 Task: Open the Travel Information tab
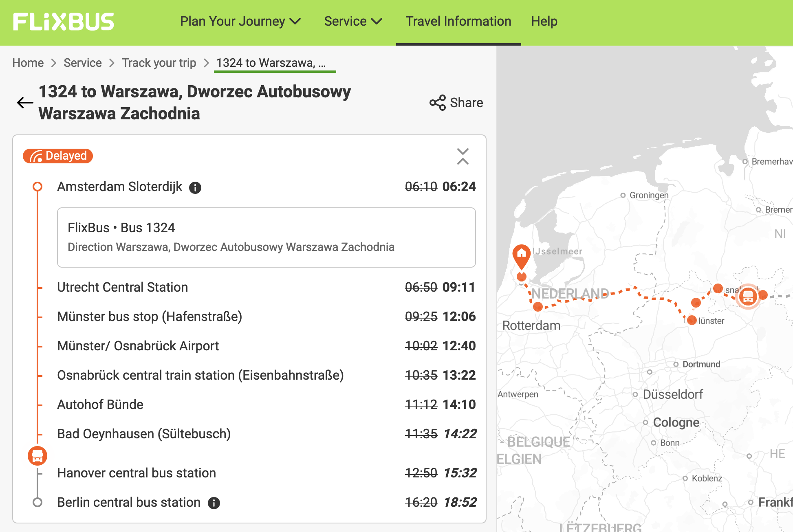pyautogui.click(x=458, y=21)
